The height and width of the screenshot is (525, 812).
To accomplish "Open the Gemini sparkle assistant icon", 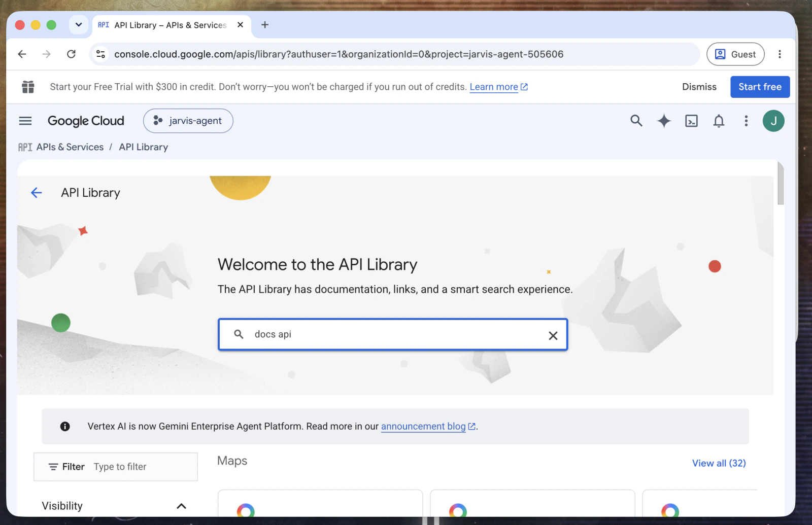I will [664, 121].
